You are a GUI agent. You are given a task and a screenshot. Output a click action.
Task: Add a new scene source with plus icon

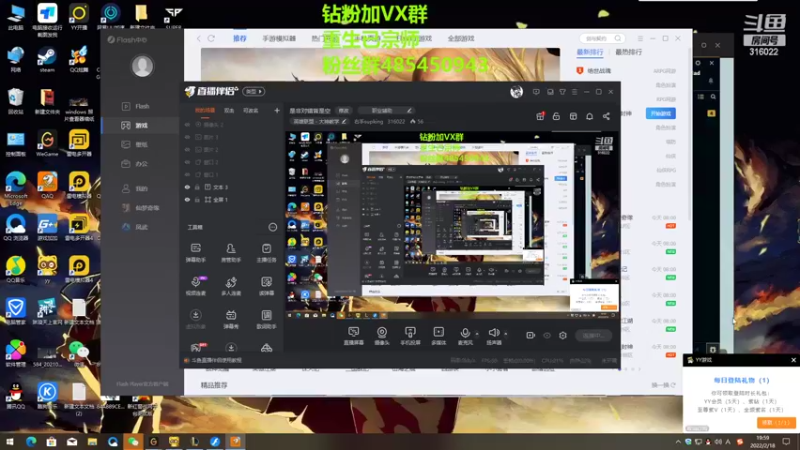(277, 110)
